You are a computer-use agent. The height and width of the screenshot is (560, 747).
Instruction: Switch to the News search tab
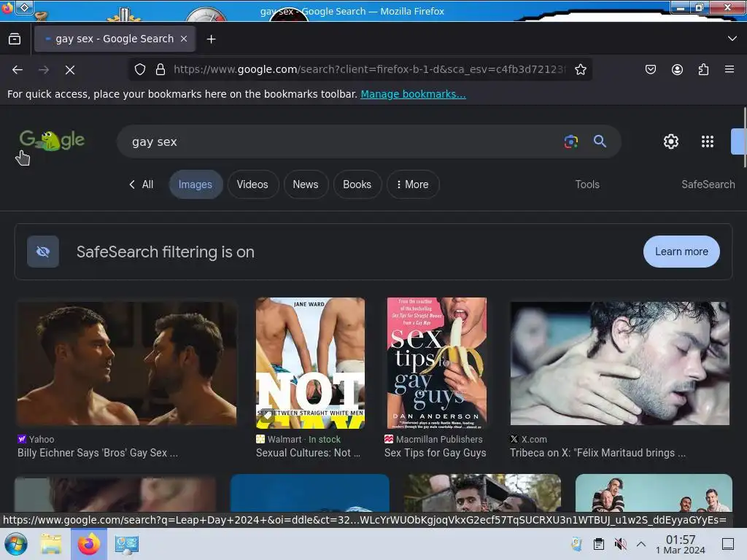tap(306, 184)
